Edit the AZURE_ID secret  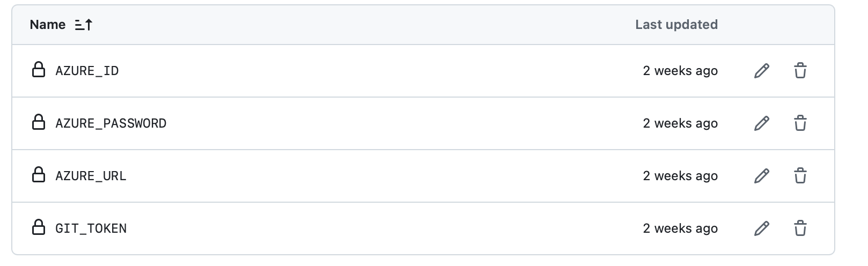[762, 71]
